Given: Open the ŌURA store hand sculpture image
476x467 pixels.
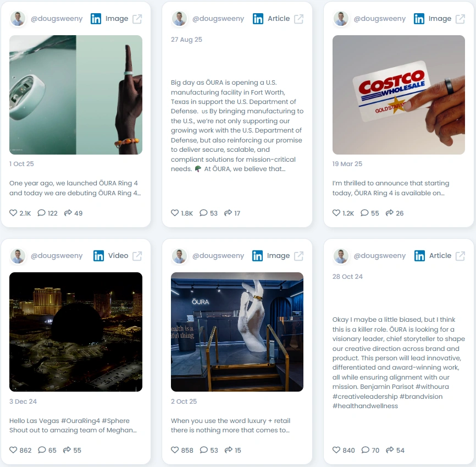Looking at the screenshot, I should [x=237, y=332].
